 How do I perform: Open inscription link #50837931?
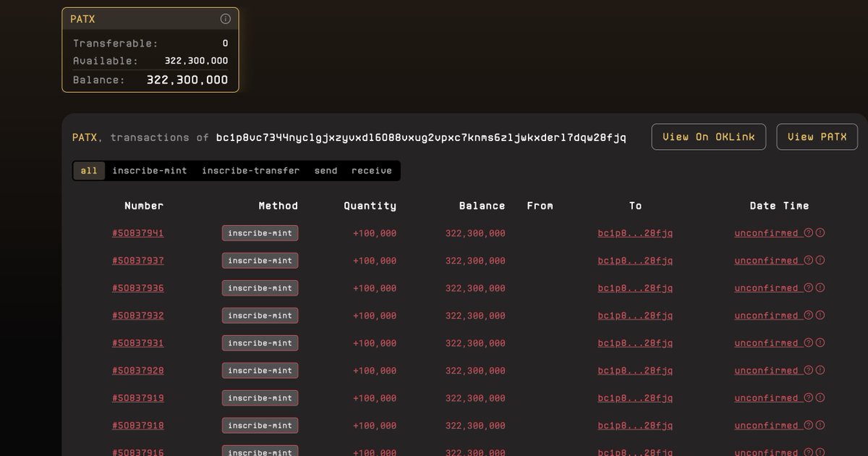(x=138, y=343)
